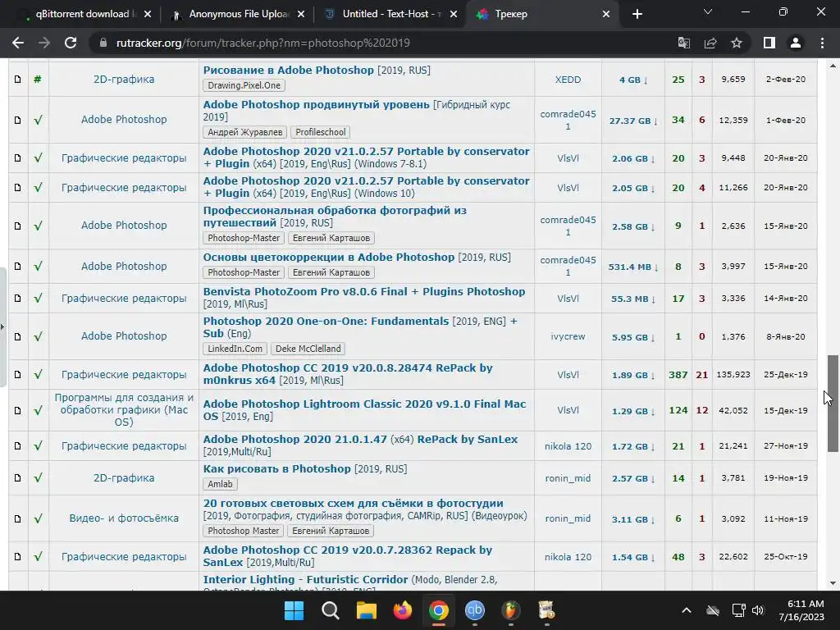Open Windows Start menu
The height and width of the screenshot is (630, 840).
(294, 610)
